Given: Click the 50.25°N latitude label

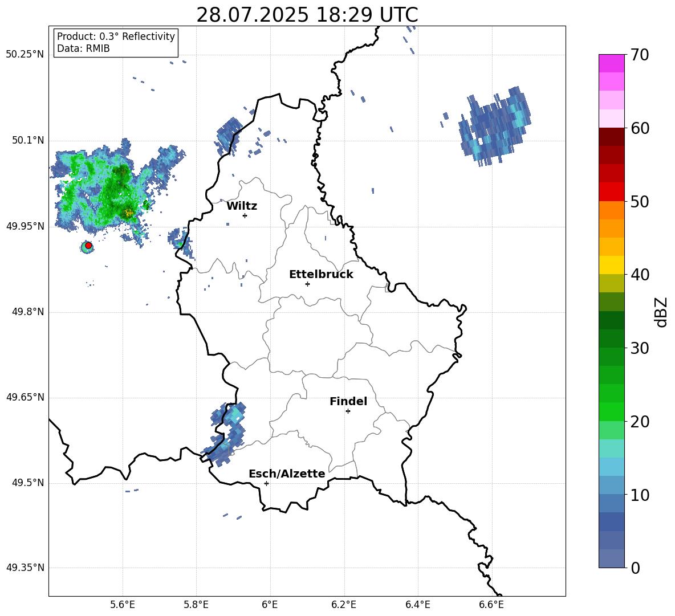Looking at the screenshot, I should (25, 55).
